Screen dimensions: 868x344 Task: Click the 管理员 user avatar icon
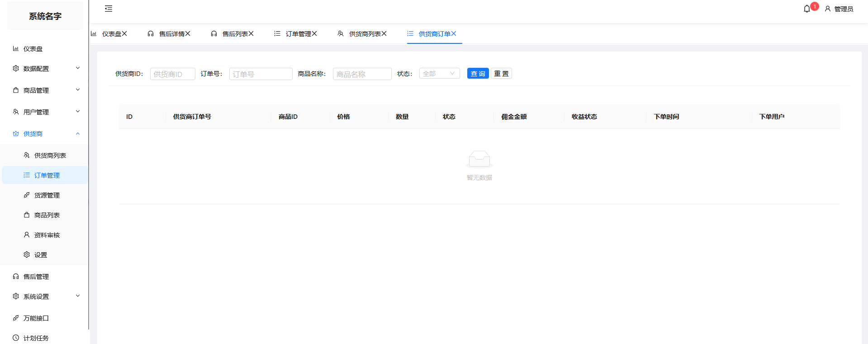point(828,9)
